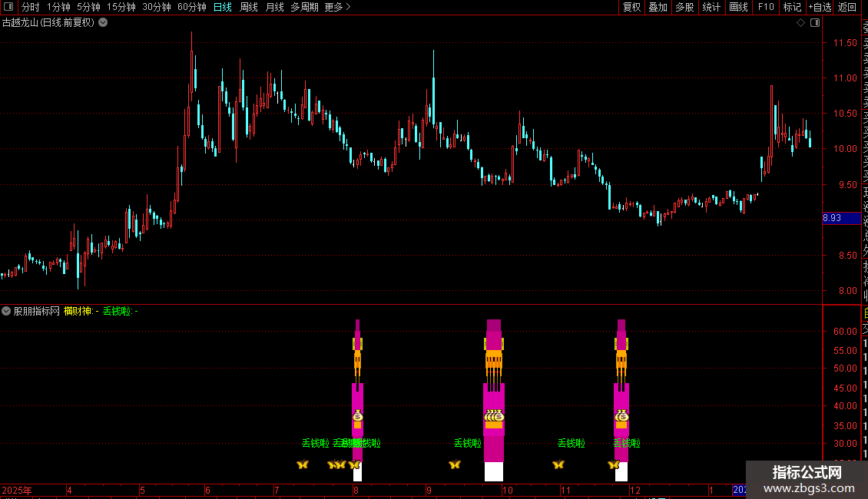Image resolution: width=868 pixels, height=499 pixels.
Task: Click the 返回 back button
Action: coord(847,7)
